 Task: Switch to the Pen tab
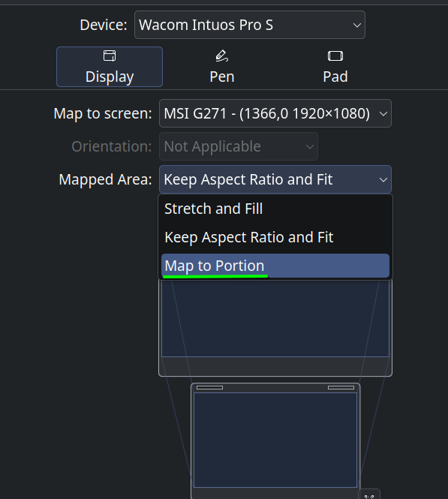click(x=222, y=67)
